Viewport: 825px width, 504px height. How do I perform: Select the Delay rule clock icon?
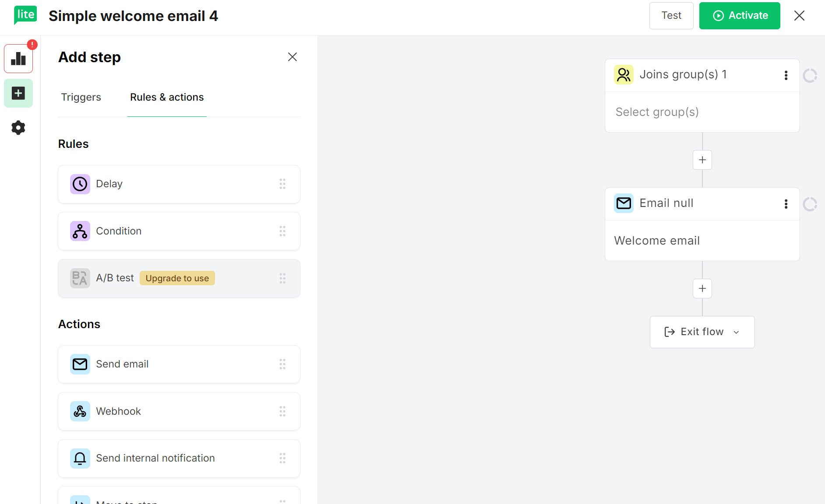click(x=80, y=184)
